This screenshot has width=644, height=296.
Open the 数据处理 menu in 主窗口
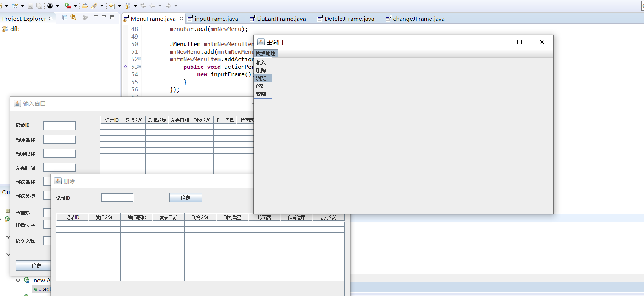click(266, 53)
